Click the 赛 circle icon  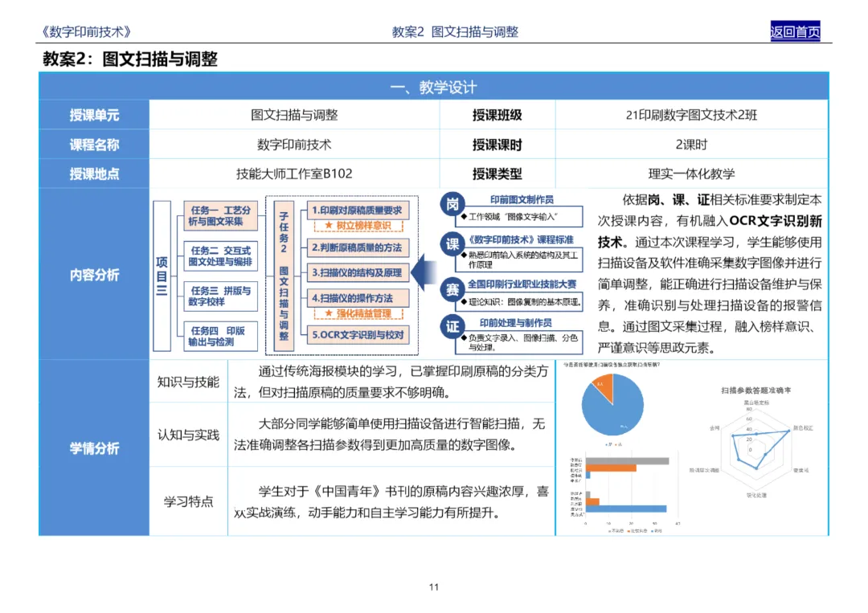click(x=452, y=289)
